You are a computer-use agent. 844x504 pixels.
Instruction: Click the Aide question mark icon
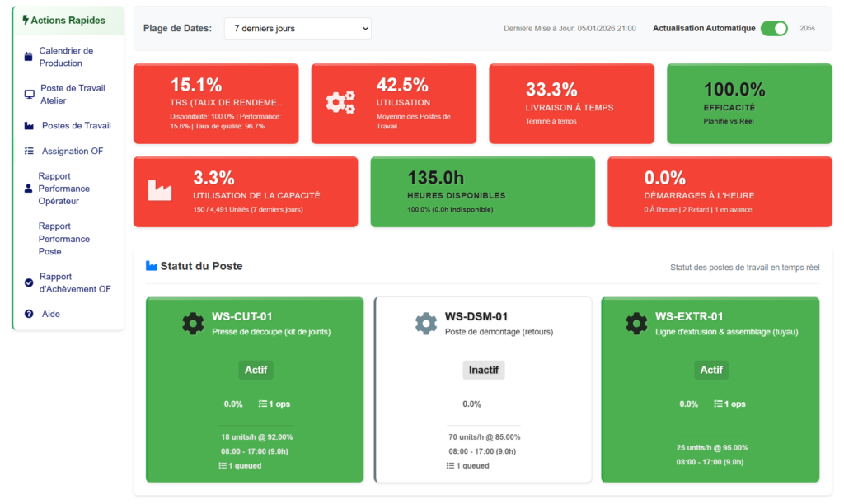pyautogui.click(x=27, y=313)
